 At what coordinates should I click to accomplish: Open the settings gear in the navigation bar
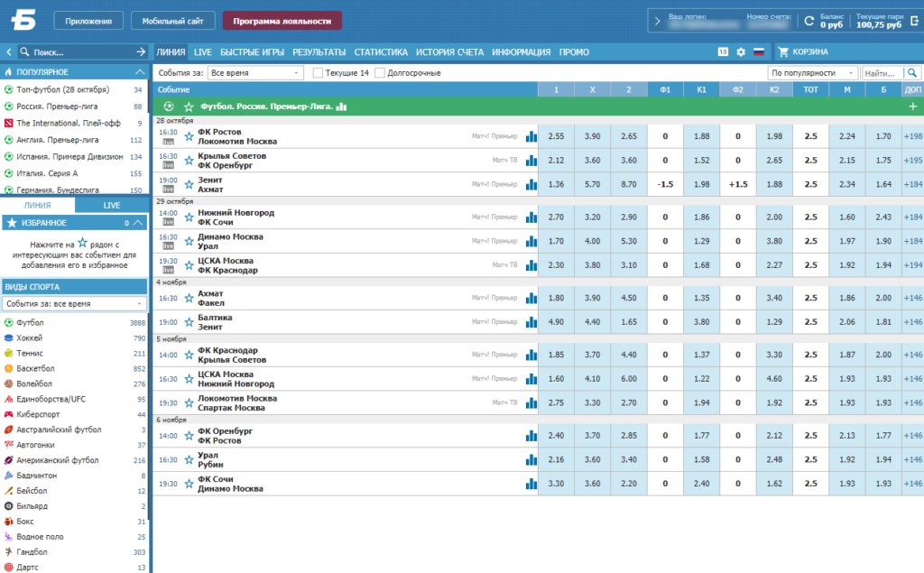pos(741,51)
